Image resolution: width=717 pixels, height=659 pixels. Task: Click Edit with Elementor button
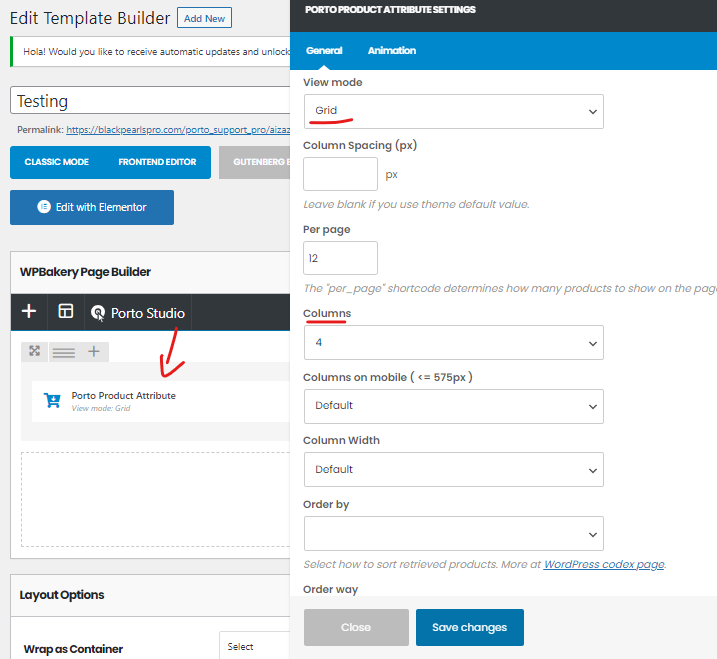click(x=92, y=207)
